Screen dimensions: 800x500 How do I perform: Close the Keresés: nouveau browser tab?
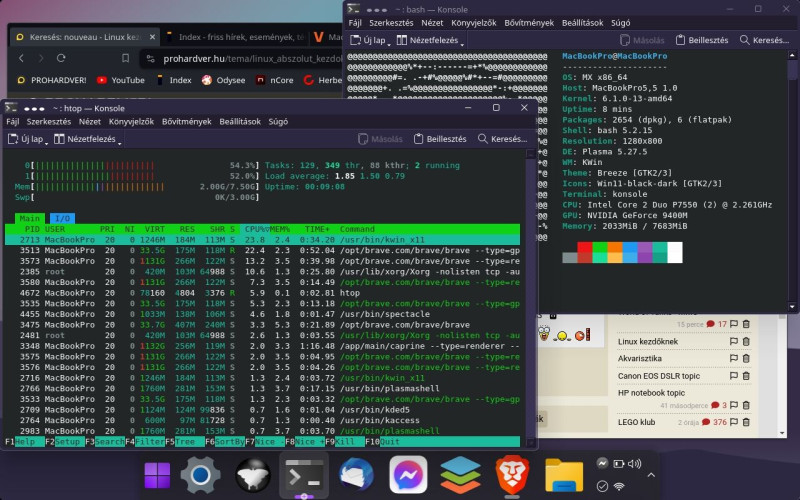pos(152,37)
